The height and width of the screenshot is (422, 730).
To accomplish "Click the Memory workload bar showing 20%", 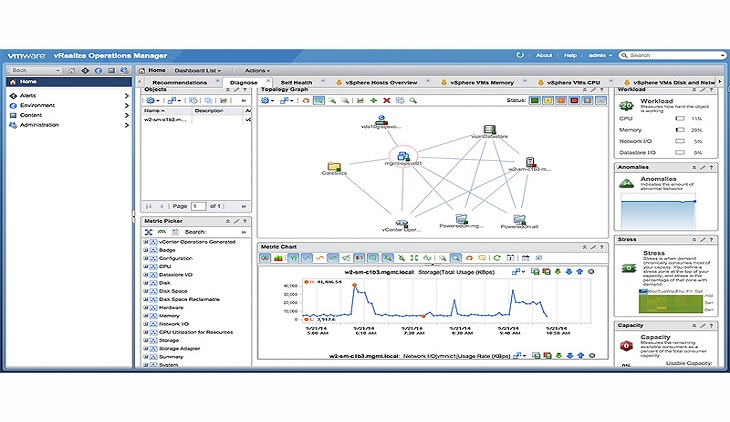I will pos(680,130).
